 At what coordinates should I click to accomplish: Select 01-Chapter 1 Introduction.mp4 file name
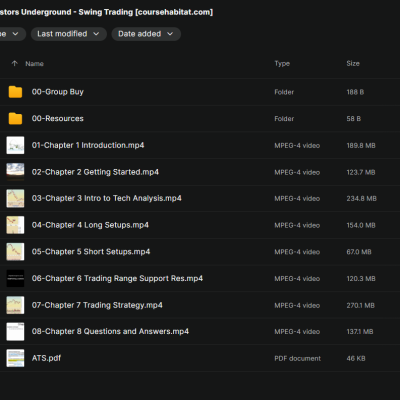click(x=88, y=145)
